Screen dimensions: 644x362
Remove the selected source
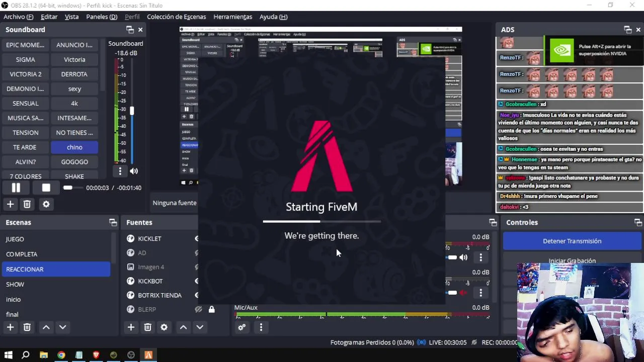(147, 327)
